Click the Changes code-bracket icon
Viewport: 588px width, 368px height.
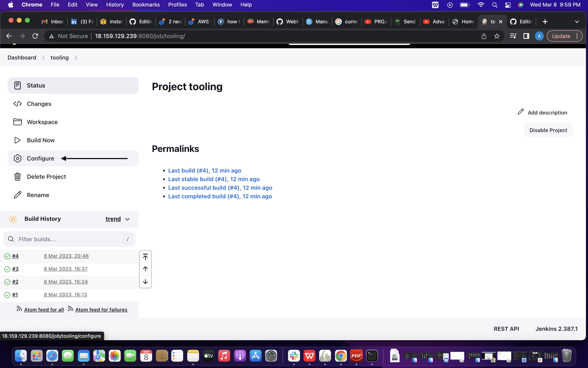(18, 104)
